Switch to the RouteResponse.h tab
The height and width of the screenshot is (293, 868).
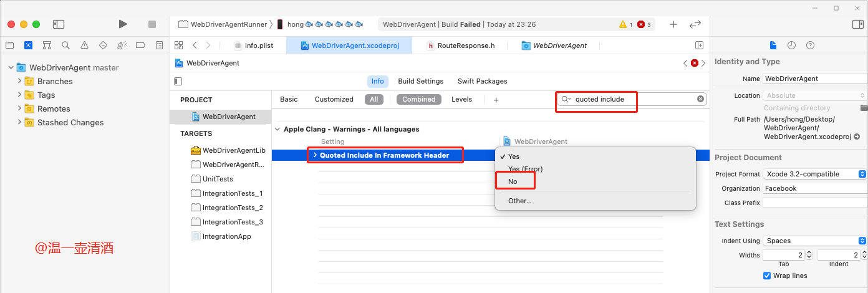coord(460,46)
